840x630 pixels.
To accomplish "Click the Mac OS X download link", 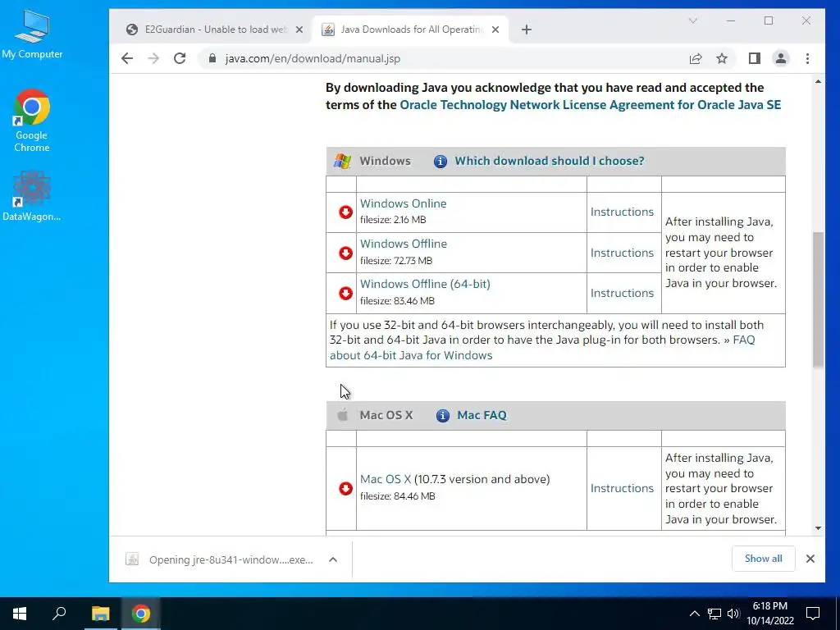I will click(386, 479).
